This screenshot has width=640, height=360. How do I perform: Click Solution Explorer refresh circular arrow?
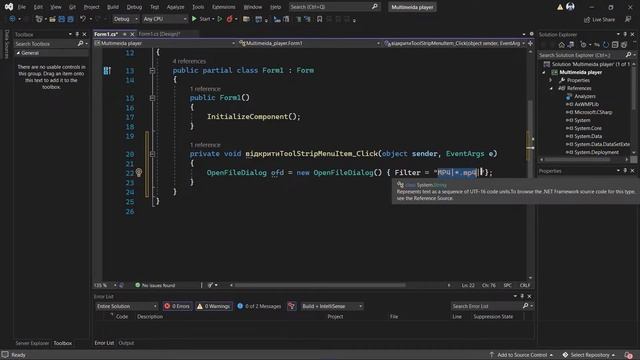606,45
